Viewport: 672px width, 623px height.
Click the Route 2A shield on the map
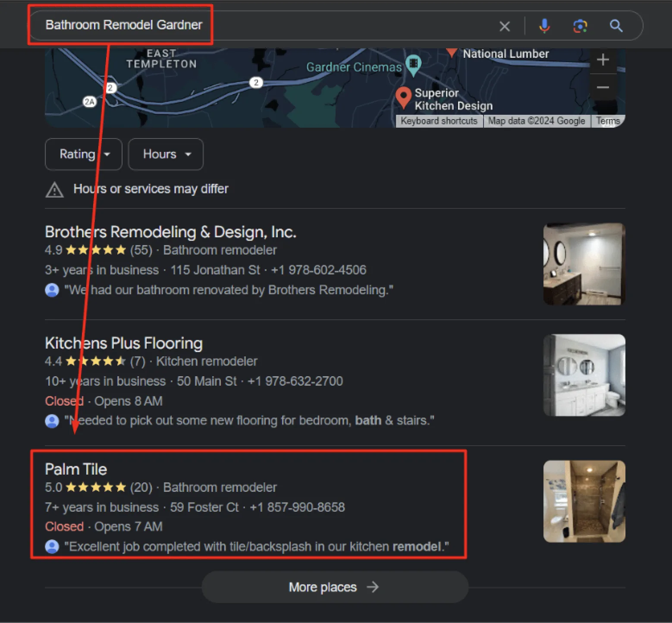(x=89, y=102)
